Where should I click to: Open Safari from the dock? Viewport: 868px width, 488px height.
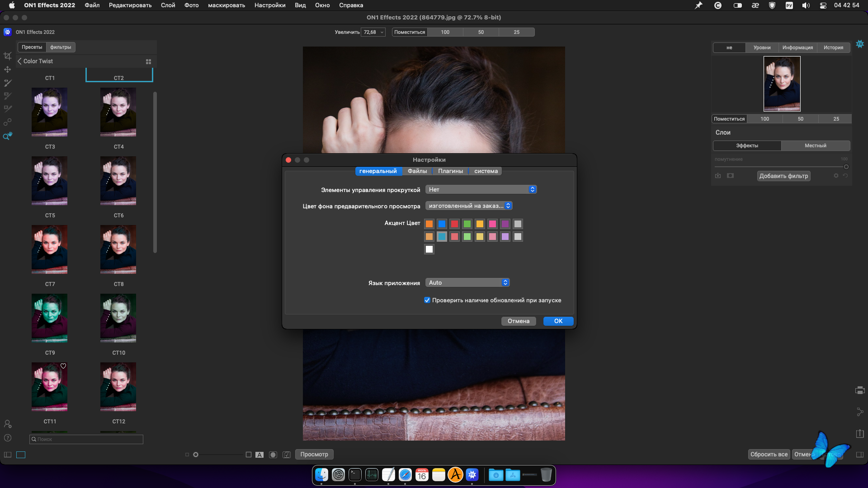click(x=406, y=475)
